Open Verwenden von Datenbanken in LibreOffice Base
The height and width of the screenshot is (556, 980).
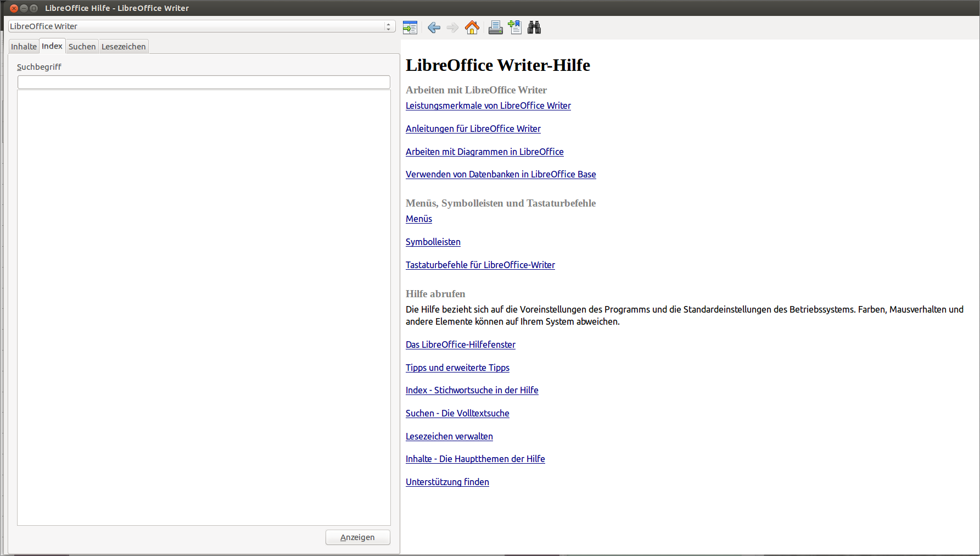pyautogui.click(x=501, y=174)
